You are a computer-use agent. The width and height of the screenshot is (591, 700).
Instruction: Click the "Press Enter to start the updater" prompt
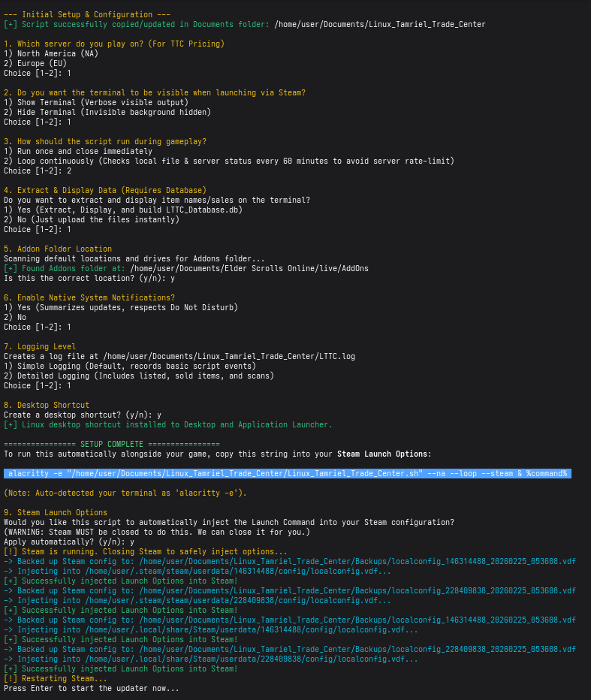pyautogui.click(x=92, y=688)
